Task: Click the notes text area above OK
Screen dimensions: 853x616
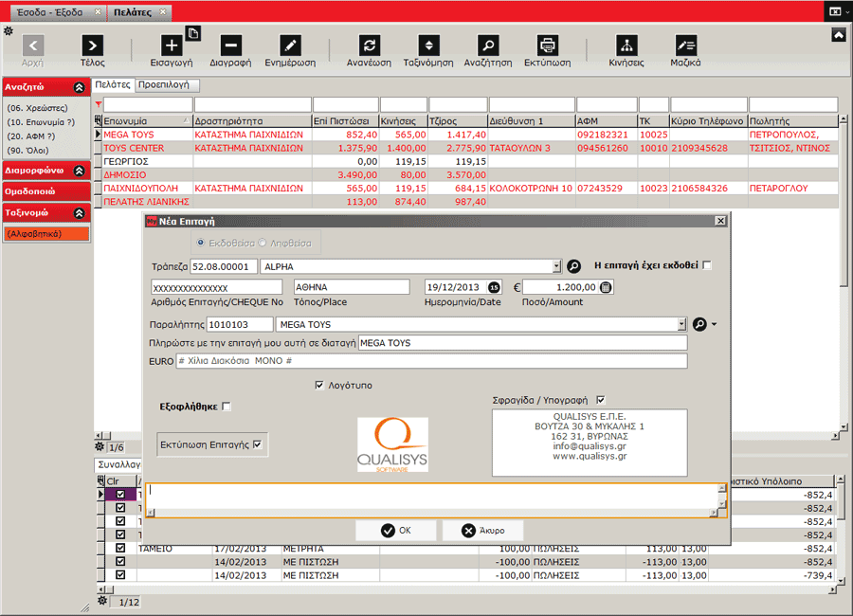Action: pos(433,497)
